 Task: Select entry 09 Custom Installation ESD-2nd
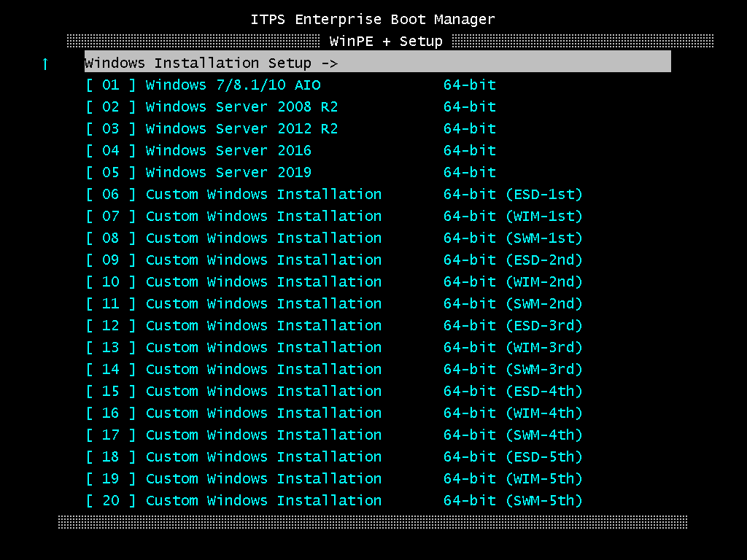point(334,260)
